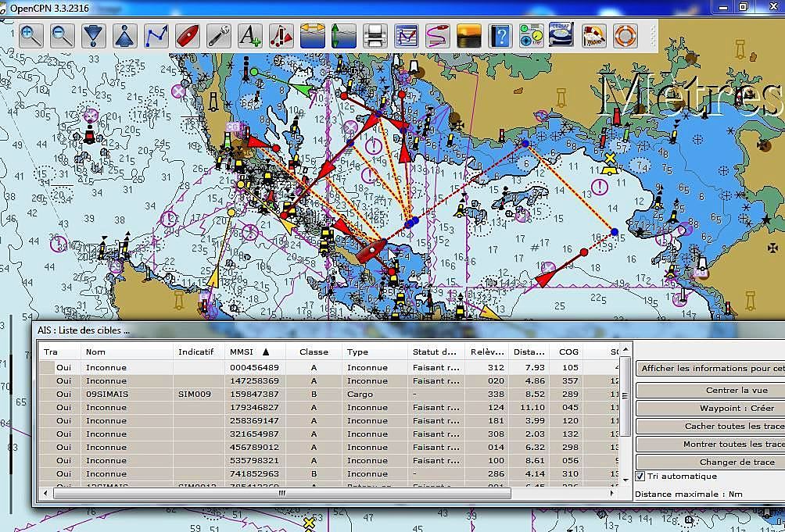
Task: Select the target row with MMSI 258369147
Action: [329, 420]
